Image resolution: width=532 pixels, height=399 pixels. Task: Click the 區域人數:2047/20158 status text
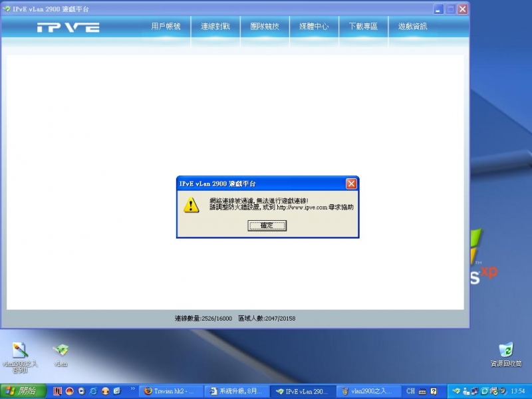point(267,319)
